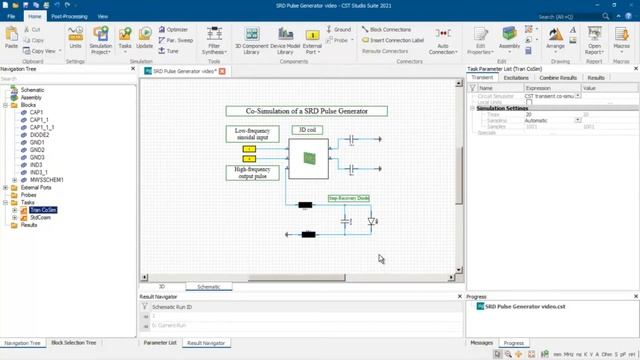Viewport: 640px width, 360px height.
Task: Click the Time value field showing 20
Action: tap(552, 114)
